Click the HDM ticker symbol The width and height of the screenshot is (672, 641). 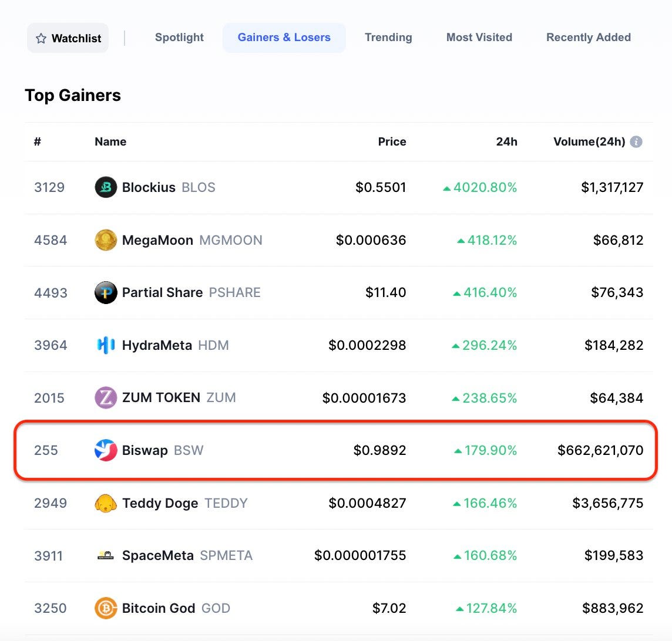pyautogui.click(x=213, y=345)
